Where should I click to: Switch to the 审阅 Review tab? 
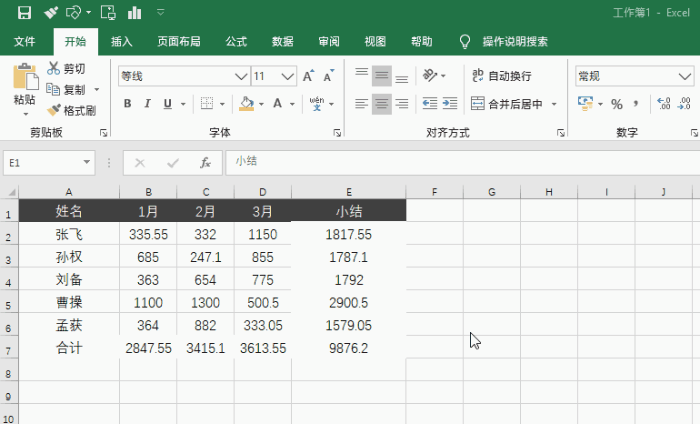coord(329,42)
